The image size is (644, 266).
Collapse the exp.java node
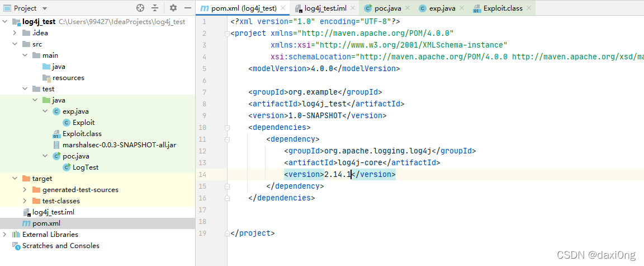point(45,111)
